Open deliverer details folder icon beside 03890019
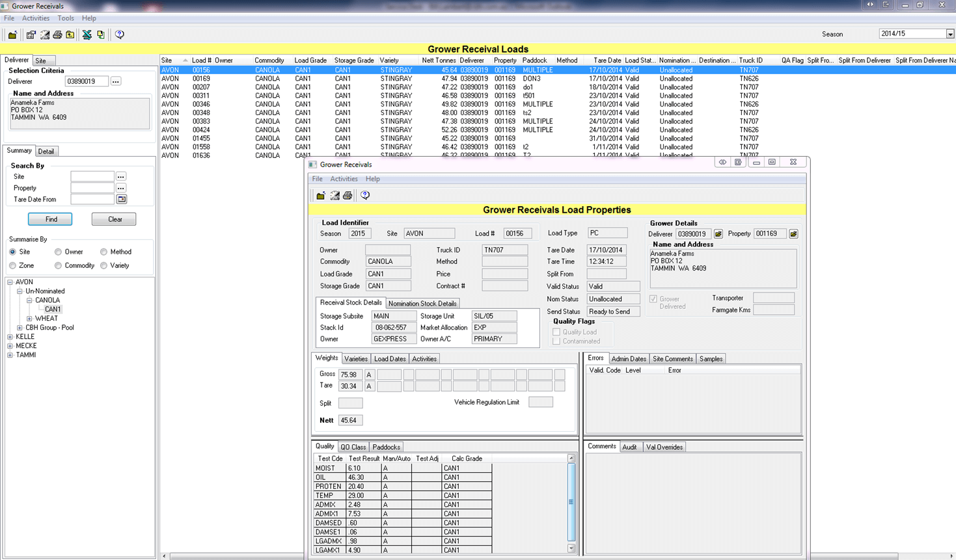 coord(718,233)
